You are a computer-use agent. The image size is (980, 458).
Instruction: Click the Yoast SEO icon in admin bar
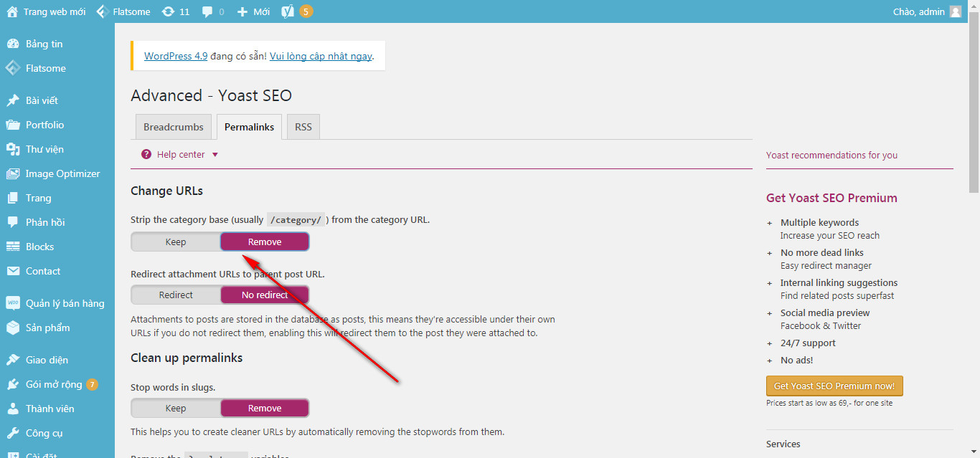click(288, 11)
